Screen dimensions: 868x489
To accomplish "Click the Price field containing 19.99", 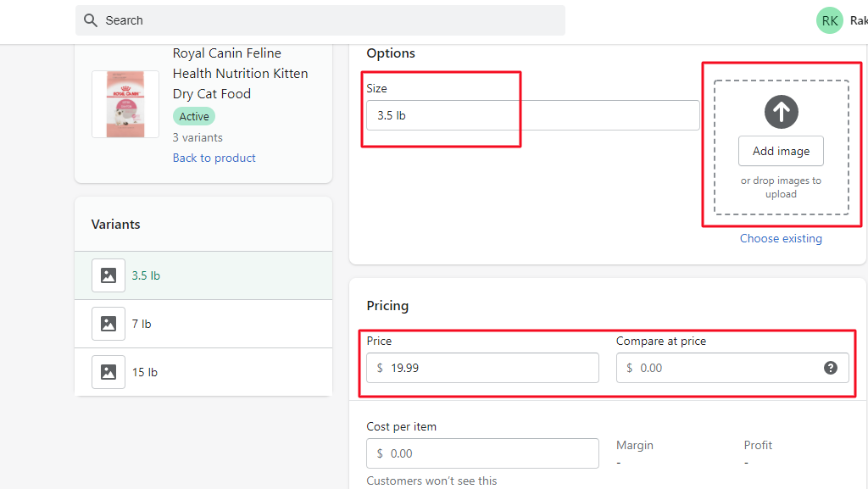I will click(x=481, y=367).
